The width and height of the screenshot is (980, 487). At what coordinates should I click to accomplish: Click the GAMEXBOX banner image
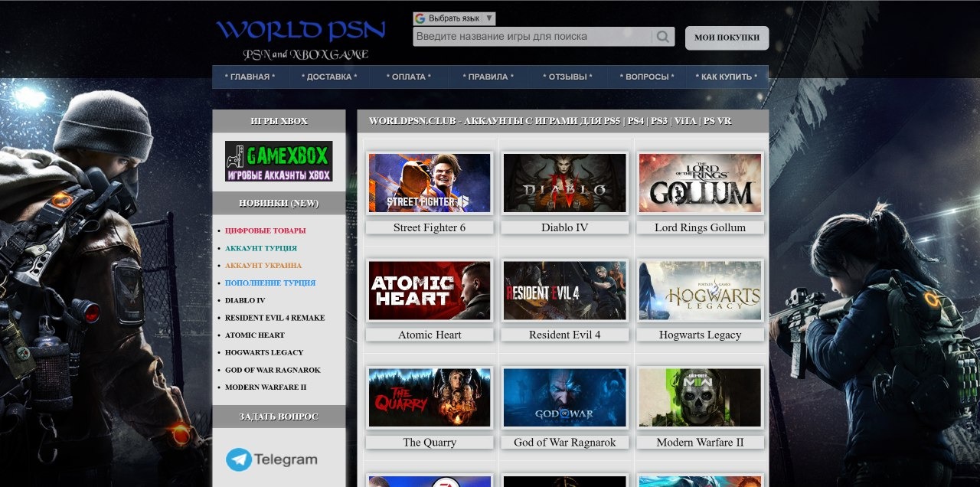pos(279,161)
